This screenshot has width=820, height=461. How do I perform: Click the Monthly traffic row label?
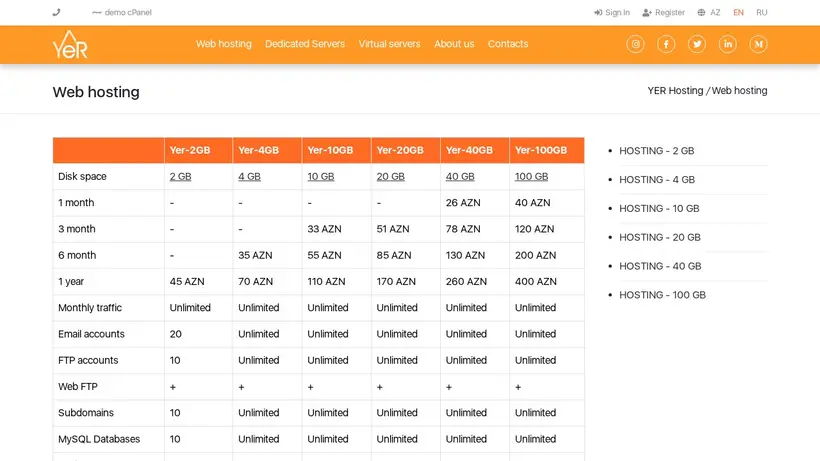coord(90,308)
